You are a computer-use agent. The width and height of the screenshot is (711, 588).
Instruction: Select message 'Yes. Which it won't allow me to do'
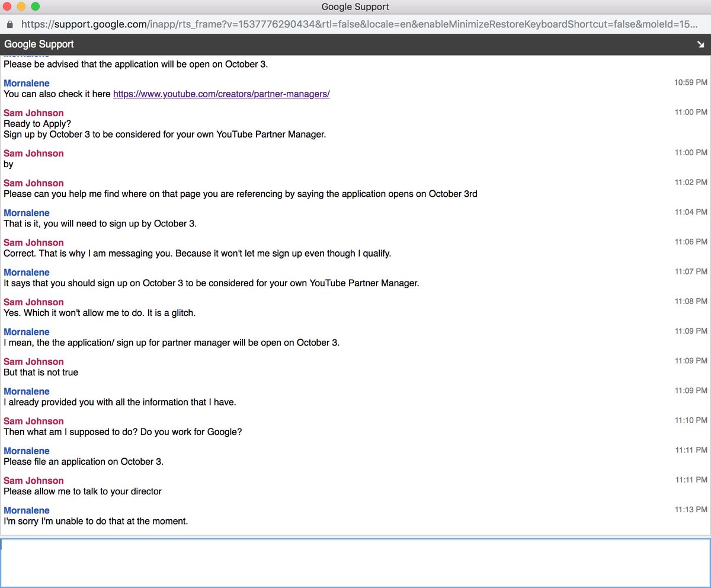[x=100, y=313]
